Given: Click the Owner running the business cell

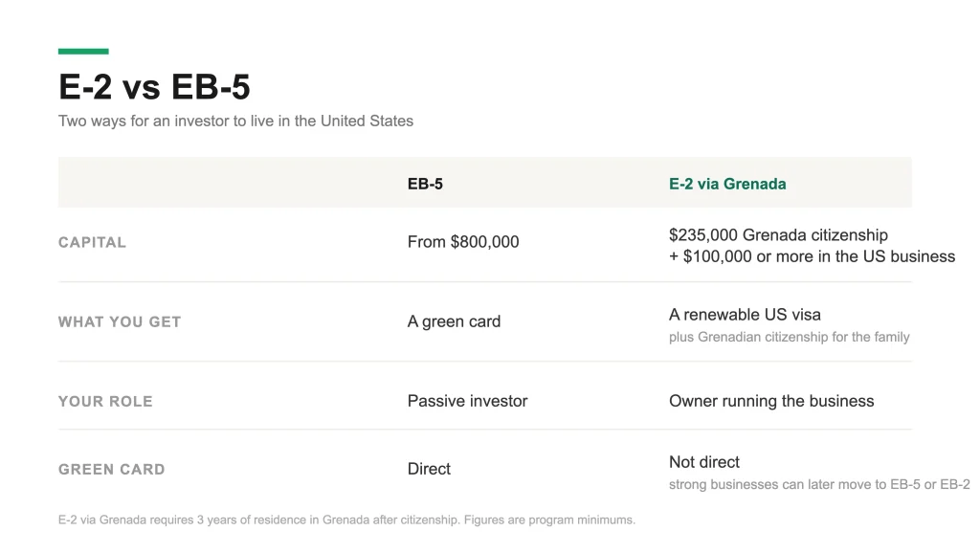Looking at the screenshot, I should [771, 401].
